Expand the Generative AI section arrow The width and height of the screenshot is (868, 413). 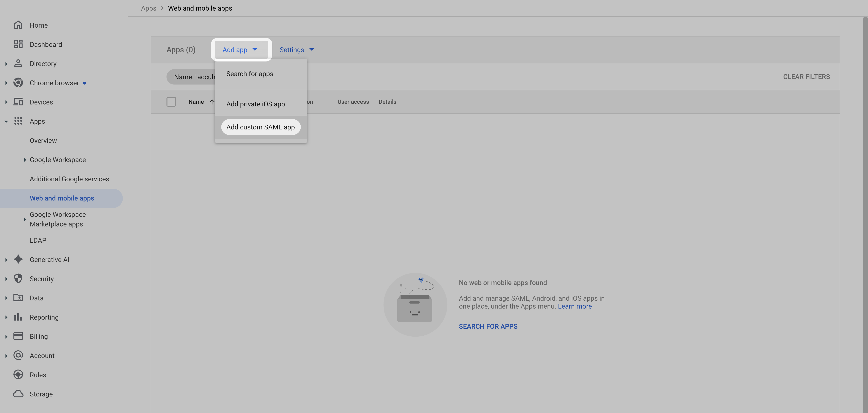pos(6,259)
